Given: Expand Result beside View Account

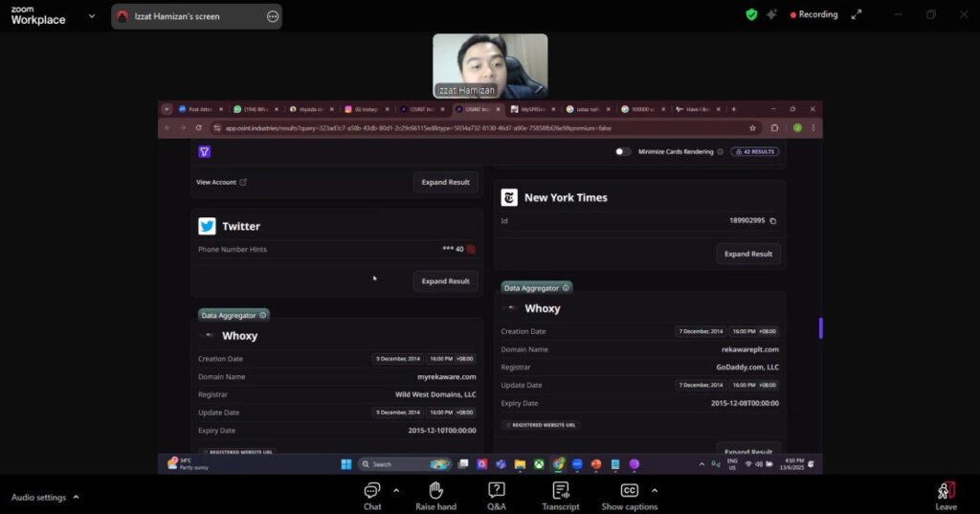Looking at the screenshot, I should pyautogui.click(x=446, y=182).
